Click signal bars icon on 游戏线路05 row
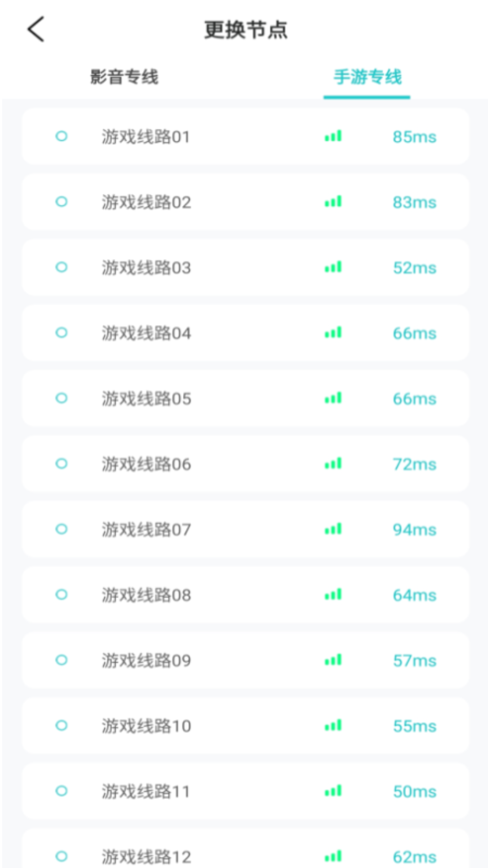Viewport: 488px width, 868px height. point(333,398)
